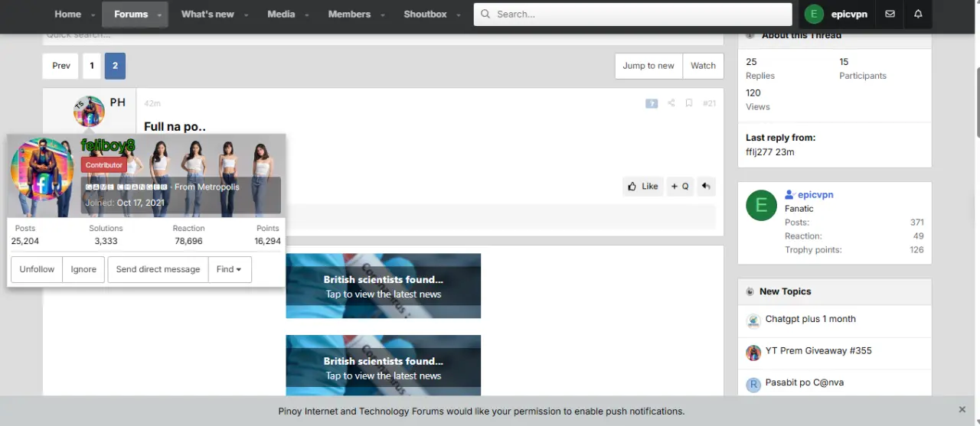Open the Find dropdown in profile card
The image size is (980, 426).
pyautogui.click(x=229, y=269)
